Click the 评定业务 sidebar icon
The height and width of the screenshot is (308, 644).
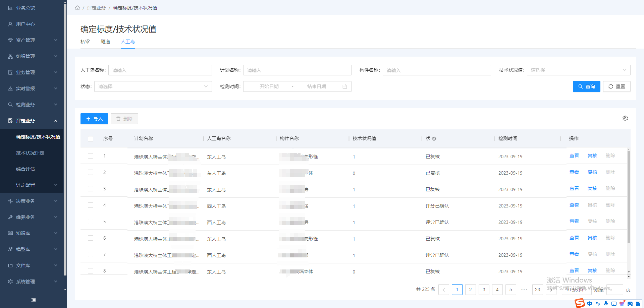coord(10,121)
